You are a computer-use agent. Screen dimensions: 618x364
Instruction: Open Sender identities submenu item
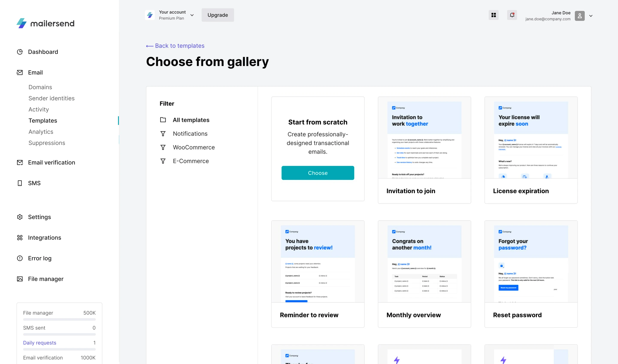click(51, 98)
